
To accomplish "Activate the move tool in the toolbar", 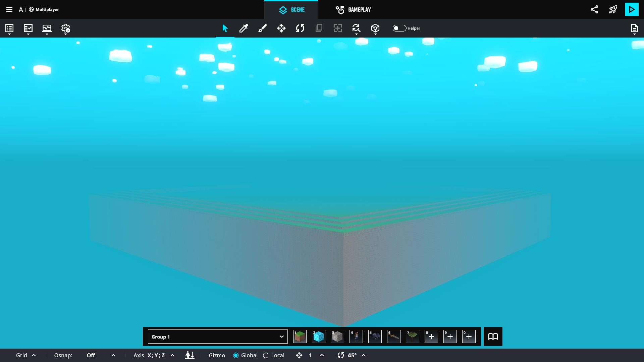I will [x=281, y=28].
